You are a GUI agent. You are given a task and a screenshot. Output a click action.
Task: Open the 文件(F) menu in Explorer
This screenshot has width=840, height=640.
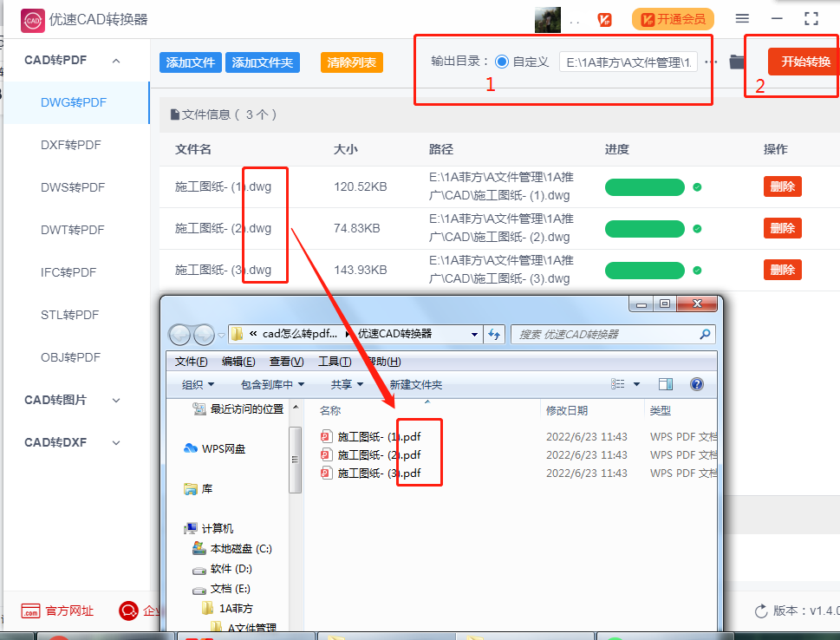(x=192, y=362)
